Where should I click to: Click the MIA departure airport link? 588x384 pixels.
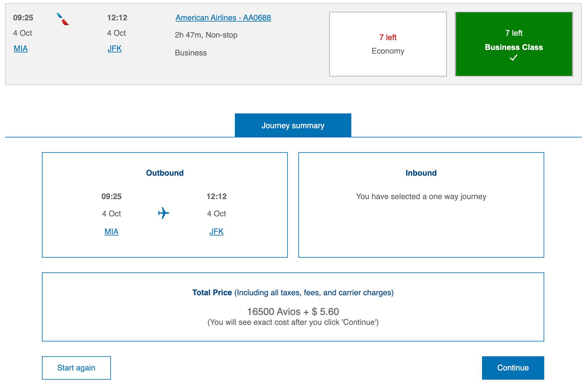point(20,48)
